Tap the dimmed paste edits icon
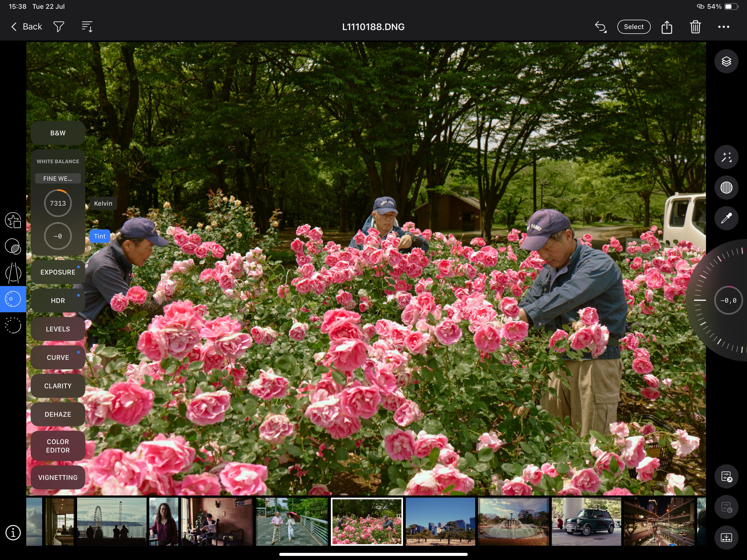The width and height of the screenshot is (747, 560). point(726,507)
